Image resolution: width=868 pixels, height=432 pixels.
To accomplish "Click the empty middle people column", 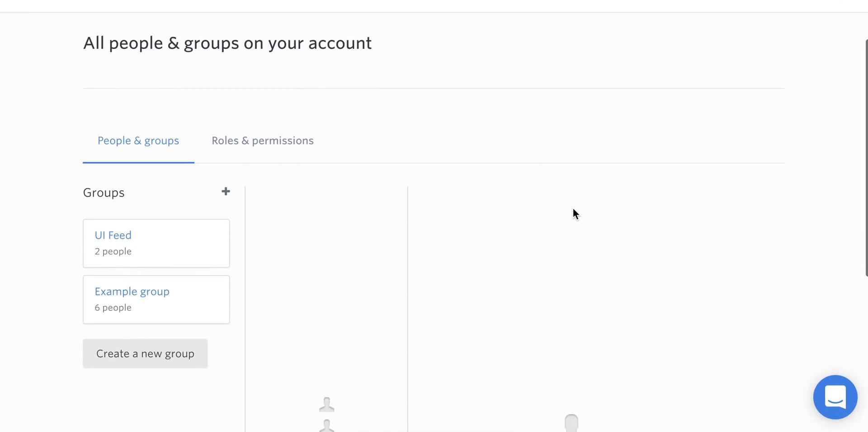I will tap(326, 289).
